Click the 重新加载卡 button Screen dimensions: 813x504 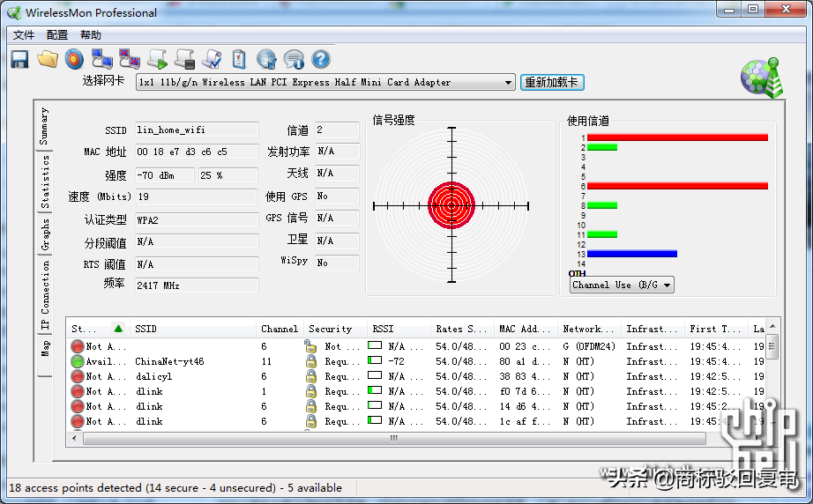[x=552, y=82]
